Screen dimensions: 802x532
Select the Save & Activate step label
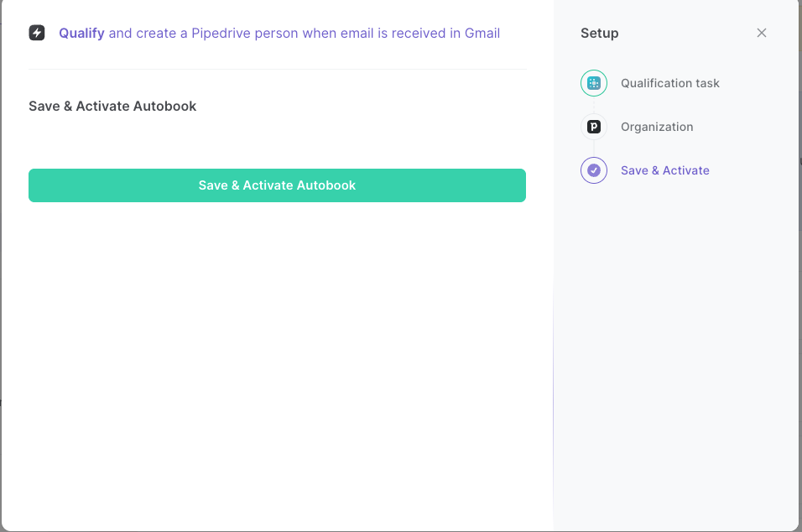coord(664,170)
